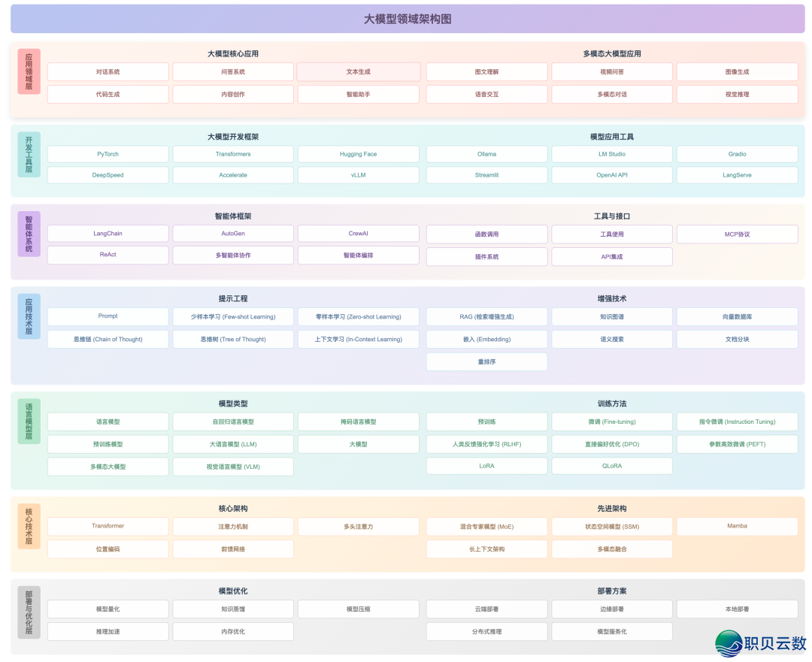Image resolution: width=812 pixels, height=662 pixels.
Task: Select the 模型量化 card
Action: pos(108,609)
